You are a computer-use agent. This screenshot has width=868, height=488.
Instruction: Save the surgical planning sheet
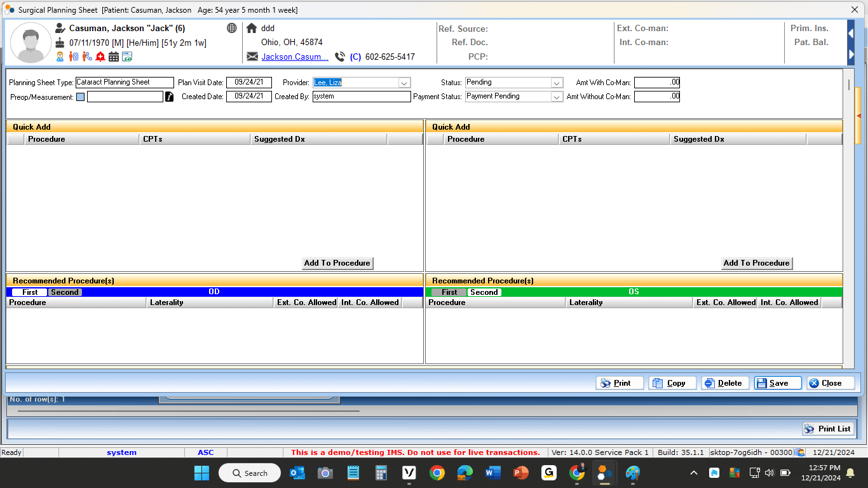coord(778,383)
